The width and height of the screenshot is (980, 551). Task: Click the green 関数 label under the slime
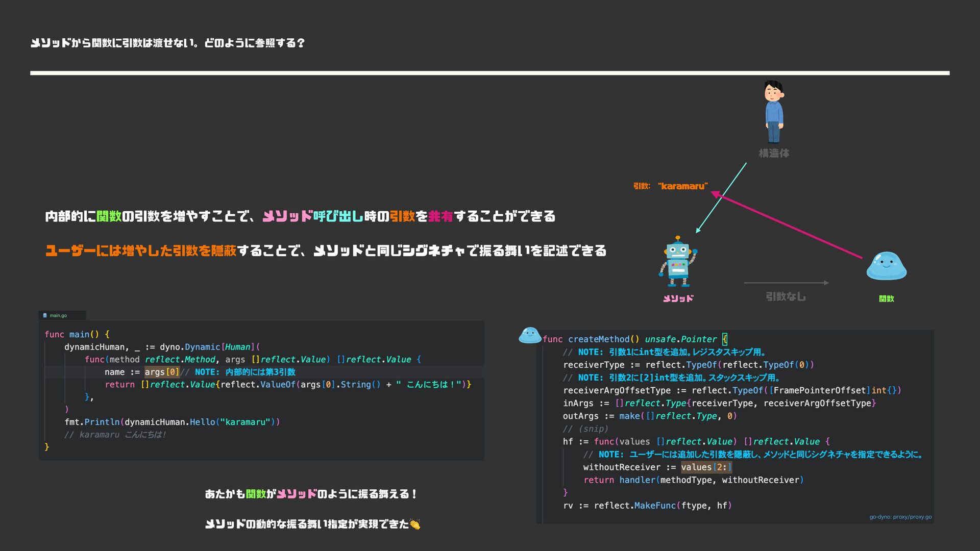pyautogui.click(x=887, y=298)
